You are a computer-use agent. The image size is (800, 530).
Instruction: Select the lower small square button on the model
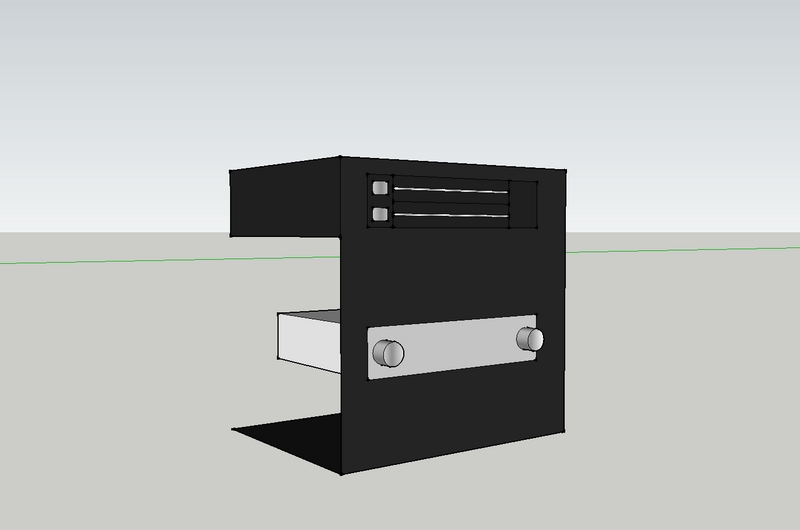(x=380, y=214)
